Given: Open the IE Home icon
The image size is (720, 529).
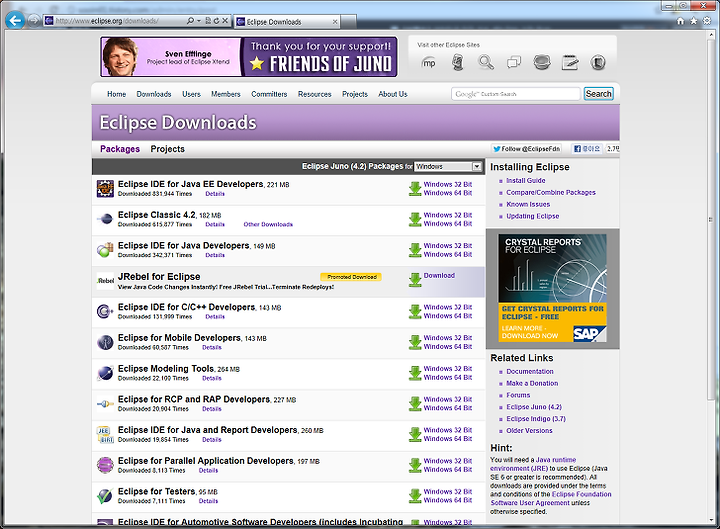Looking at the screenshot, I should point(681,21).
